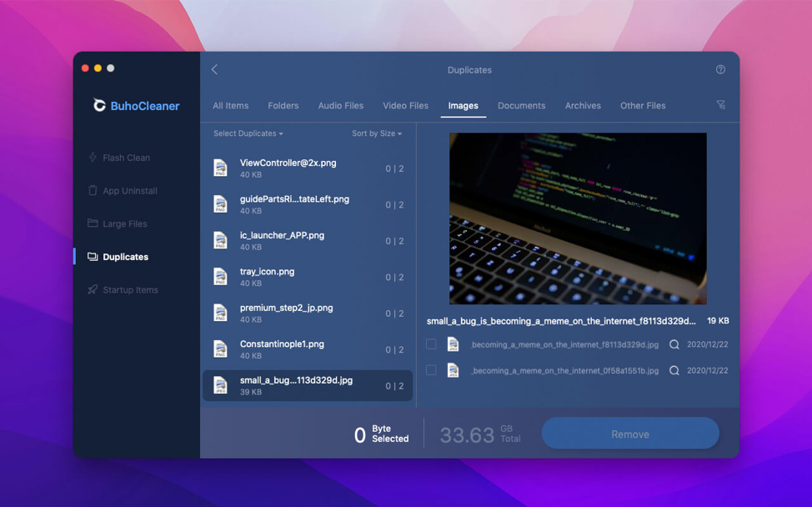Select the premium_step2_jp.png file name
812x507 pixels.
click(x=287, y=308)
